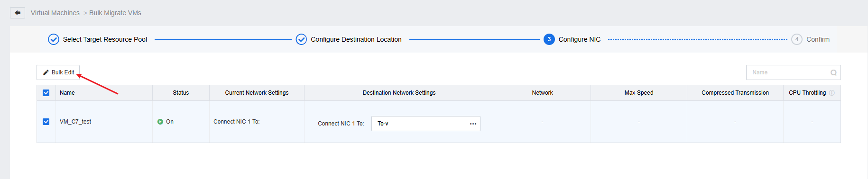Click Compressed Transmission column header

point(735,93)
